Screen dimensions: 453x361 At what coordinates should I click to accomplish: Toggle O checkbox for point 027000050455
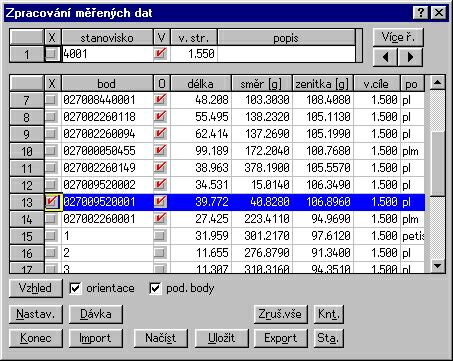coord(161,151)
